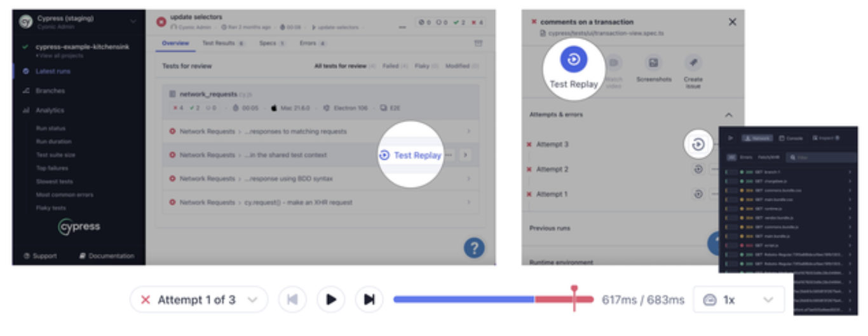
Task: Click the Create issue pin icon
Action: [693, 63]
